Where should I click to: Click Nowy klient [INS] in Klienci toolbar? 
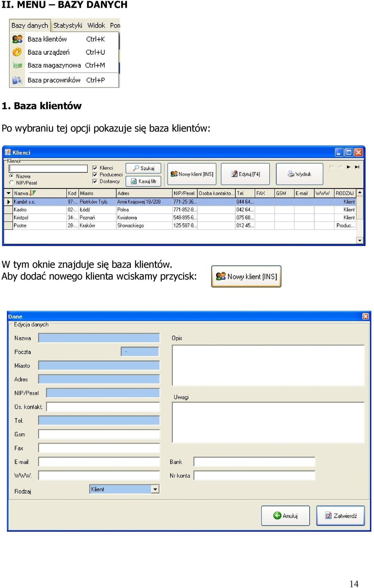point(192,174)
